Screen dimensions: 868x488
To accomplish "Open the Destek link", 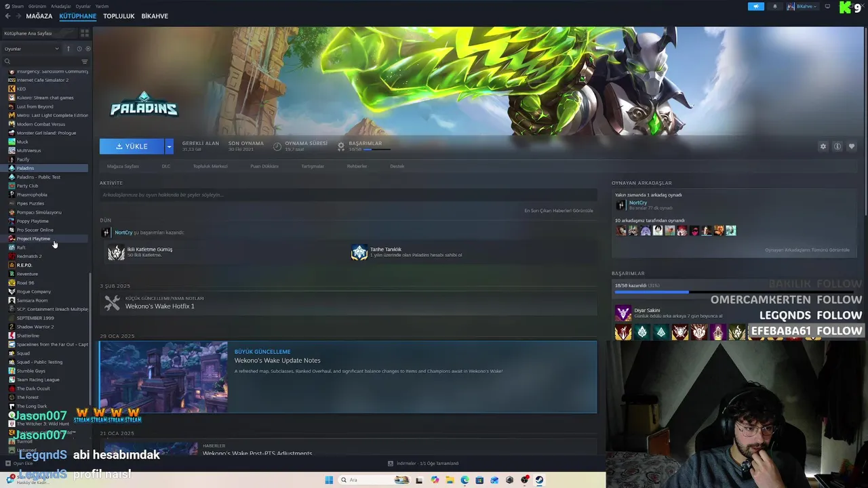I will 397,166.
